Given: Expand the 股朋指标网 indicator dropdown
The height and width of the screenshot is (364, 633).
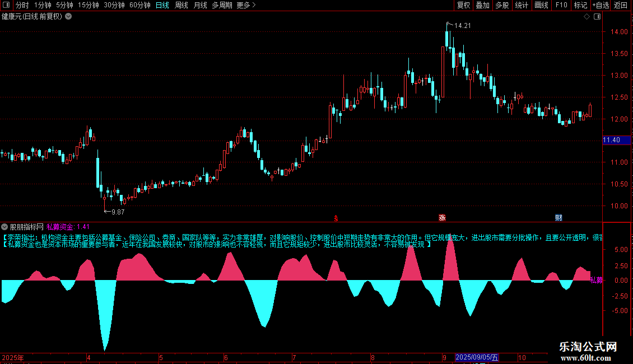Looking at the screenshot, I should 4,227.
